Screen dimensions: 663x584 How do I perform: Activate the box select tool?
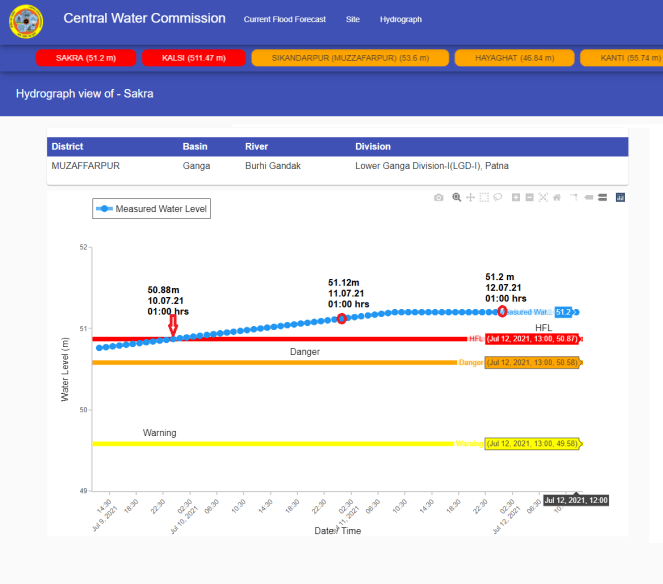click(484, 198)
